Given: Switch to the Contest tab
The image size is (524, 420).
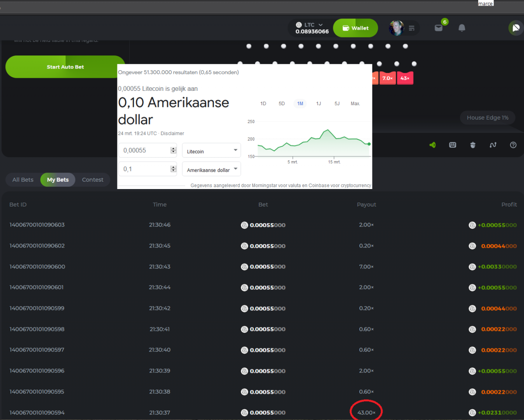Looking at the screenshot, I should coord(93,180).
